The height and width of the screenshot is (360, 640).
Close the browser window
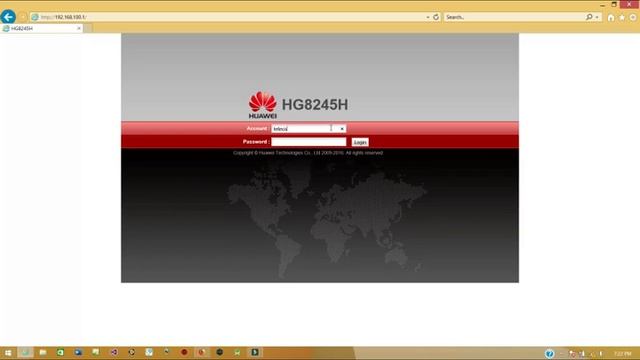(x=629, y=4)
